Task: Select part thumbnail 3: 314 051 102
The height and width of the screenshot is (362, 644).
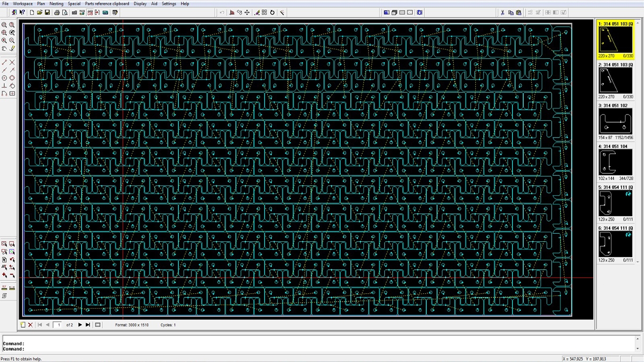Action: [x=616, y=122]
